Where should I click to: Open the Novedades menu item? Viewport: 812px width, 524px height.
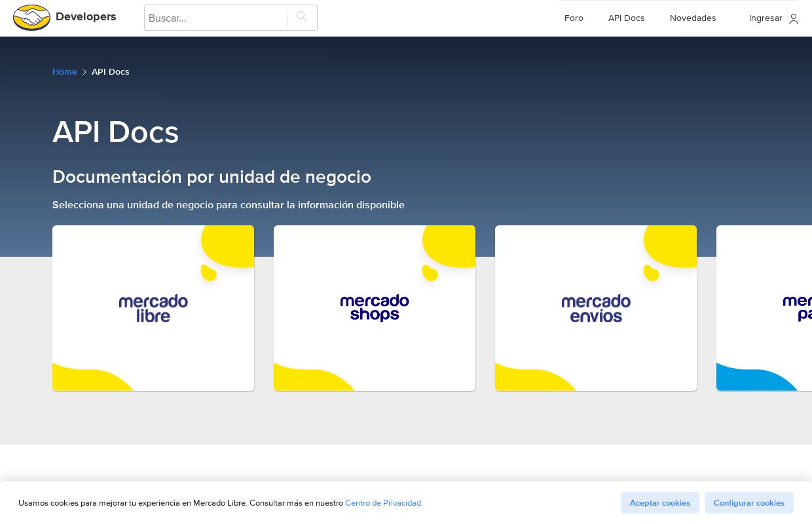pyautogui.click(x=693, y=18)
